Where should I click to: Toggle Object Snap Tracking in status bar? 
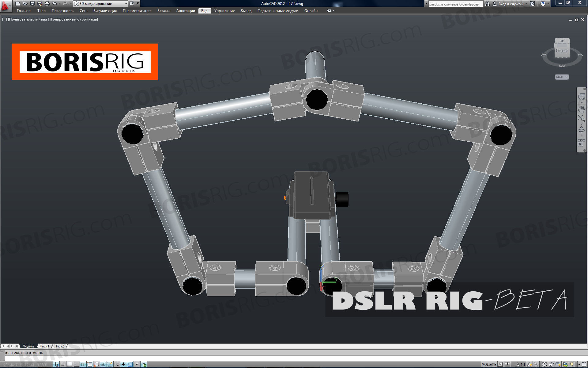[103, 364]
